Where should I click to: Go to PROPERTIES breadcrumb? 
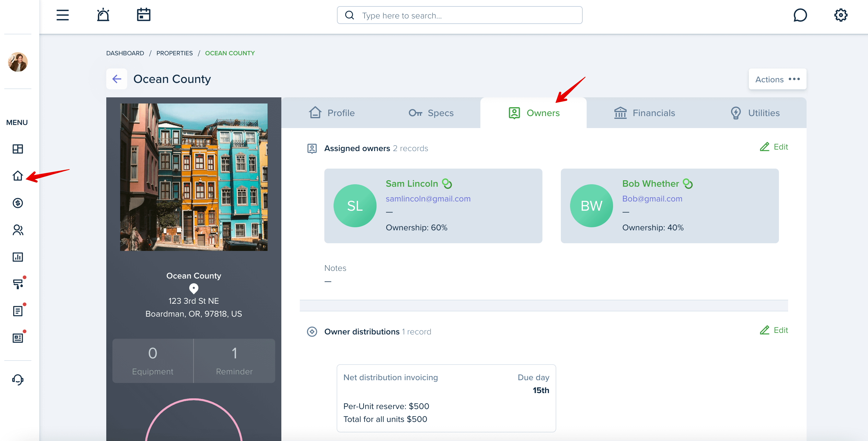click(x=174, y=53)
